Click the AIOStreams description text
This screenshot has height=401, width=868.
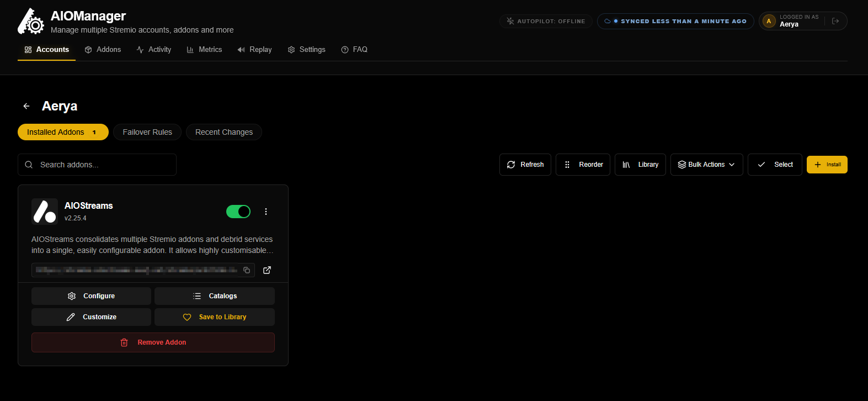click(x=153, y=245)
